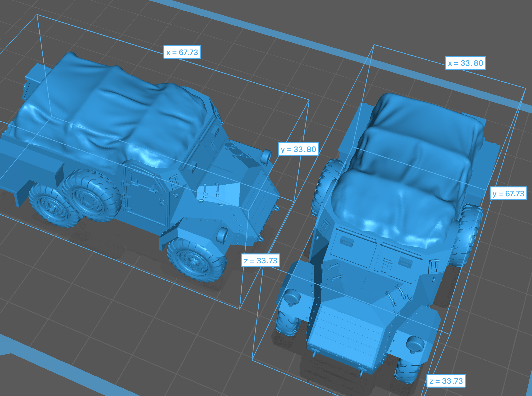Select the y = 33.80 dimension label

click(x=298, y=149)
